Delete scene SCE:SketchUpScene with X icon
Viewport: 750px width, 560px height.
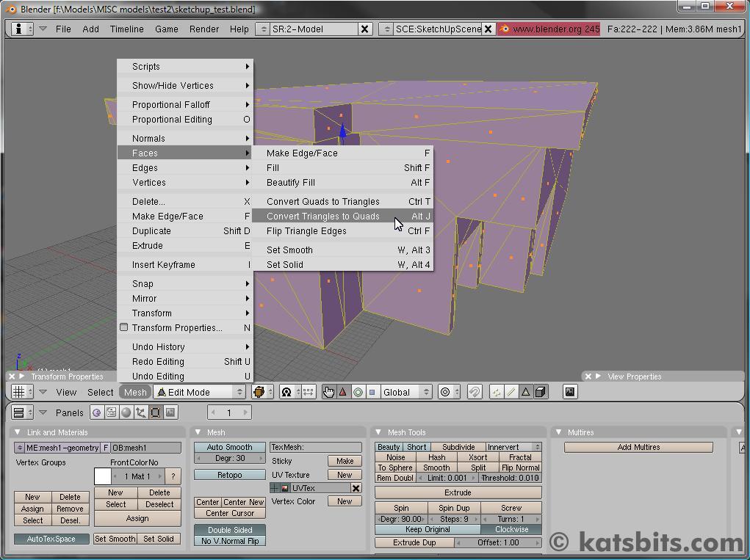tap(488, 29)
